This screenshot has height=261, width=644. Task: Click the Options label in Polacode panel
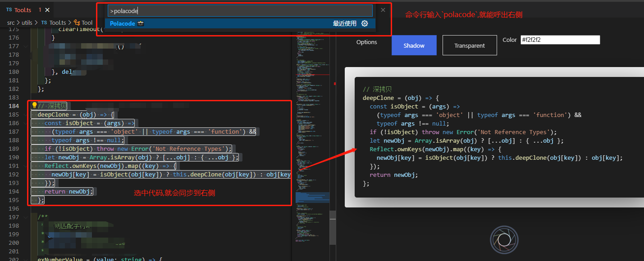point(366,42)
